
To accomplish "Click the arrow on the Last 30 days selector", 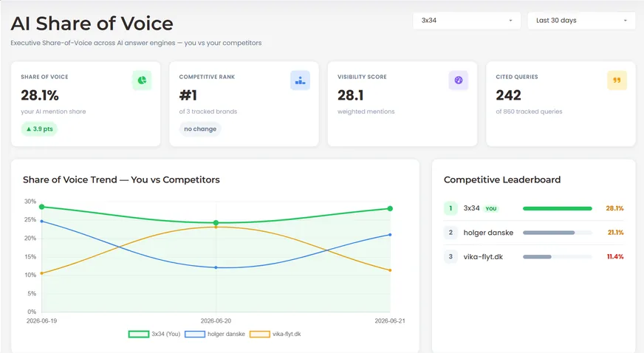I will point(625,21).
